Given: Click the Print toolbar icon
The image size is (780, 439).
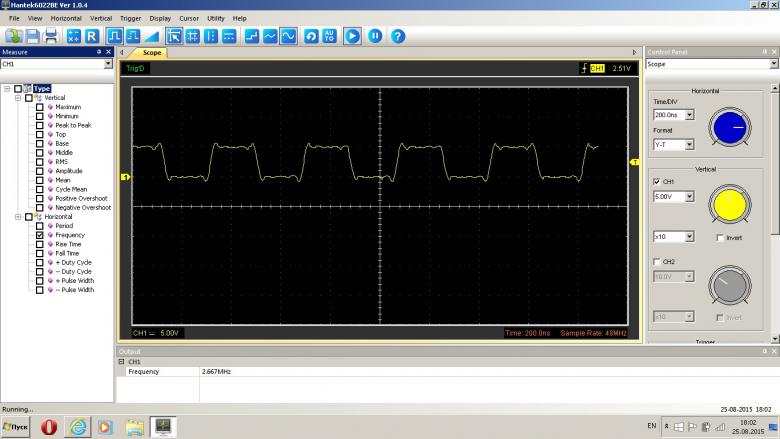Looking at the screenshot, I should (50, 36).
